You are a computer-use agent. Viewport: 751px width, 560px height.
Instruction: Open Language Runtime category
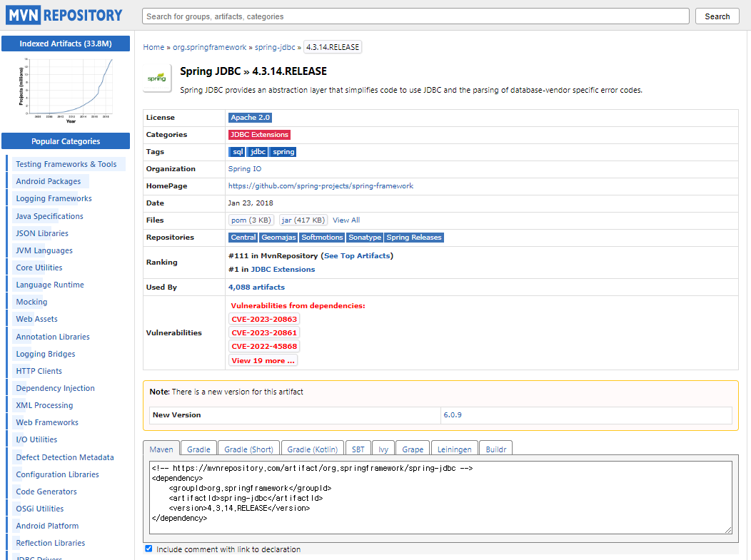pos(50,285)
